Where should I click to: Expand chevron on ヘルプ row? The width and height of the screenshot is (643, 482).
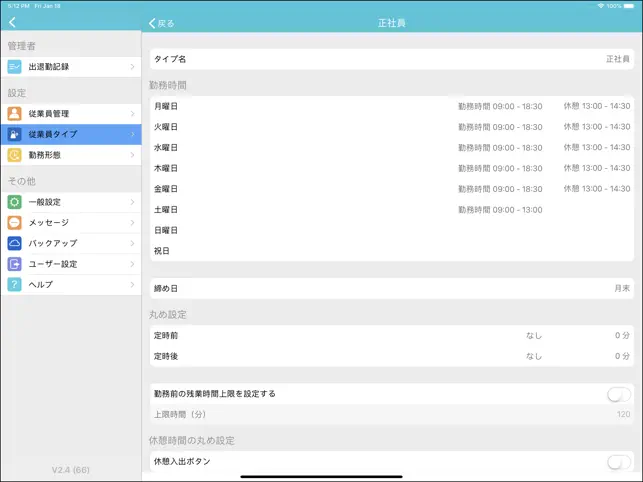tap(132, 284)
